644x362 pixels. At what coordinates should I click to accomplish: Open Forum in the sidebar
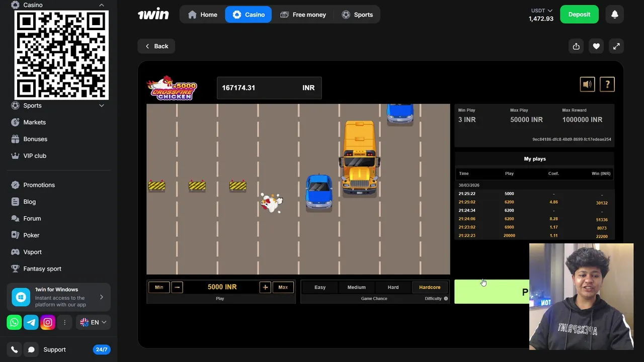tap(32, 218)
